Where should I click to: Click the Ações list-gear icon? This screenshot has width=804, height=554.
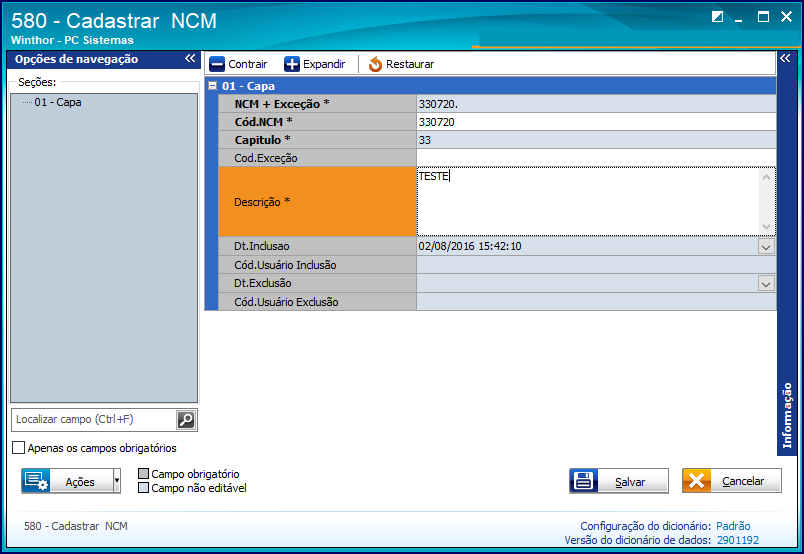(x=36, y=481)
